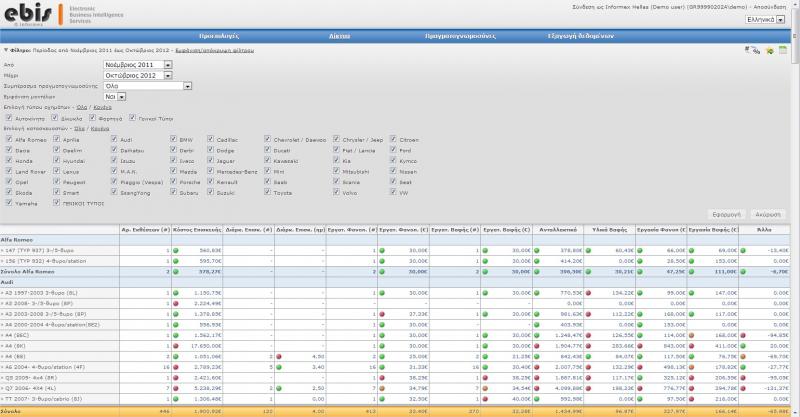Uncheck the VW checkbox
Screen dimensions: 800x417
point(393,192)
